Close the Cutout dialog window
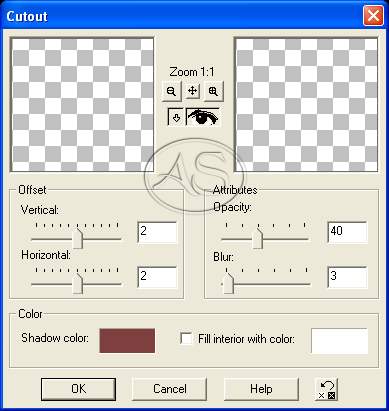The height and width of the screenshot is (411, 389). click(x=373, y=16)
